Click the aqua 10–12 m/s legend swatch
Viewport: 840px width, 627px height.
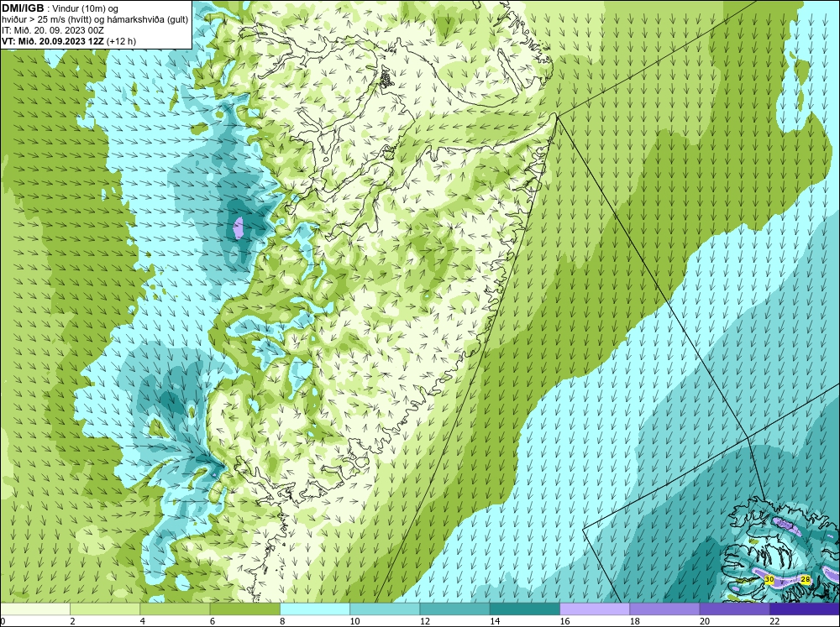click(385, 609)
